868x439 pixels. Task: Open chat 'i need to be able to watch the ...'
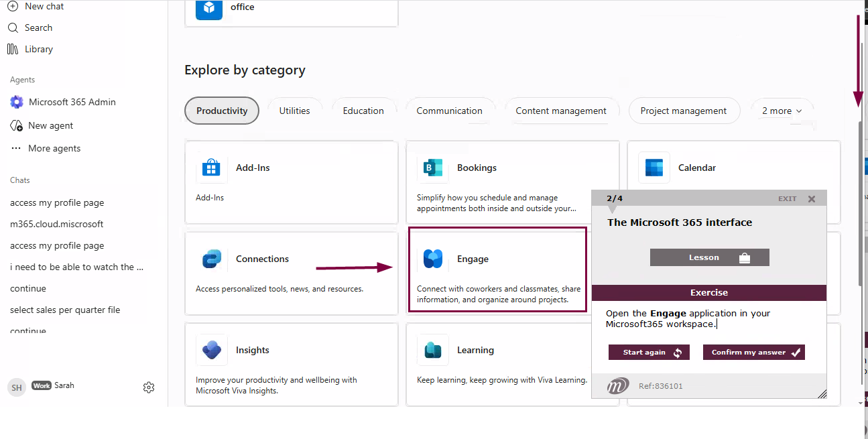[x=77, y=267]
